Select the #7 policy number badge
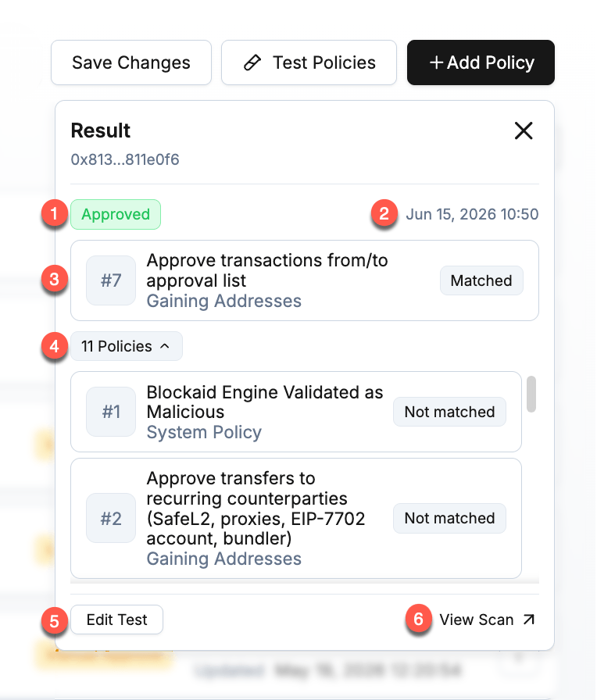Screen dimensions: 597x700 point(111,280)
